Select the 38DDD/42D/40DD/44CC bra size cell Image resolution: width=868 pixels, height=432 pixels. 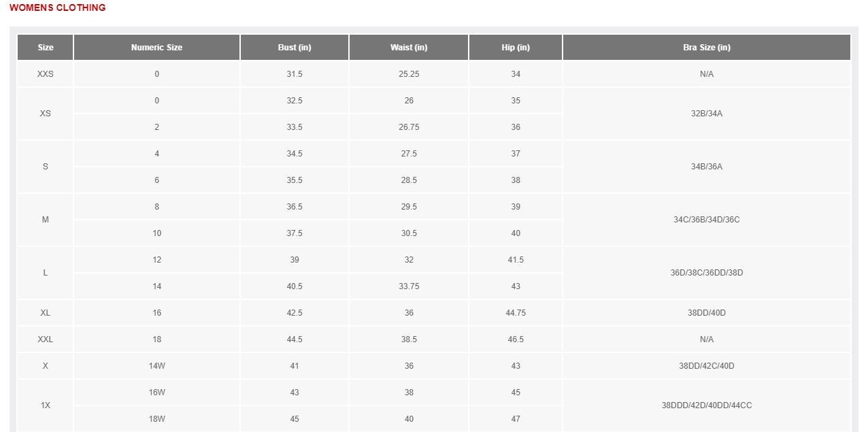(707, 405)
